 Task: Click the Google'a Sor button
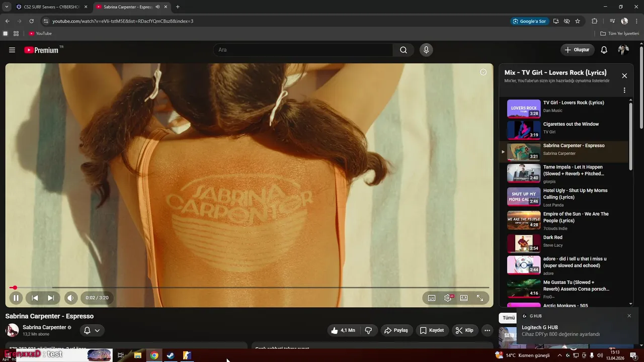click(529, 21)
